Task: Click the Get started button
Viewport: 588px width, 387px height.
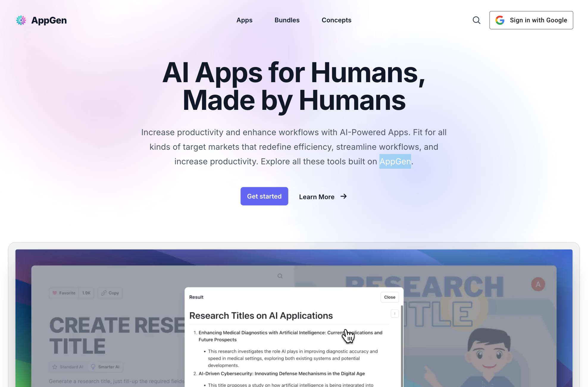Action: coord(264,196)
